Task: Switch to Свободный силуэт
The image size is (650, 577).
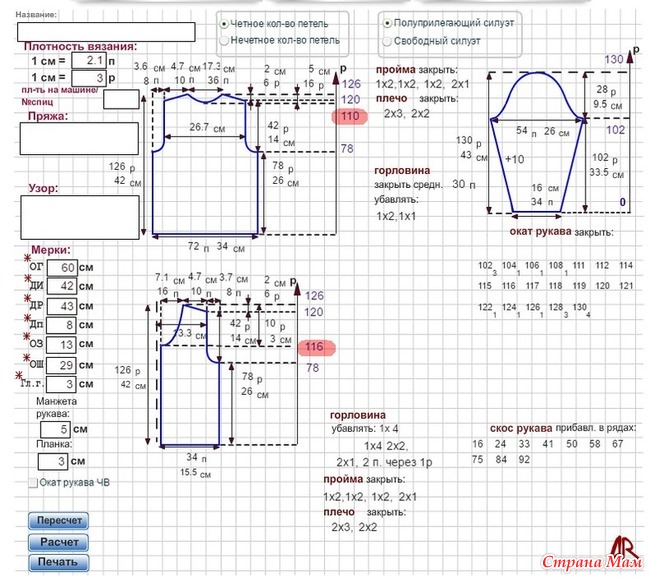Action: [x=386, y=40]
